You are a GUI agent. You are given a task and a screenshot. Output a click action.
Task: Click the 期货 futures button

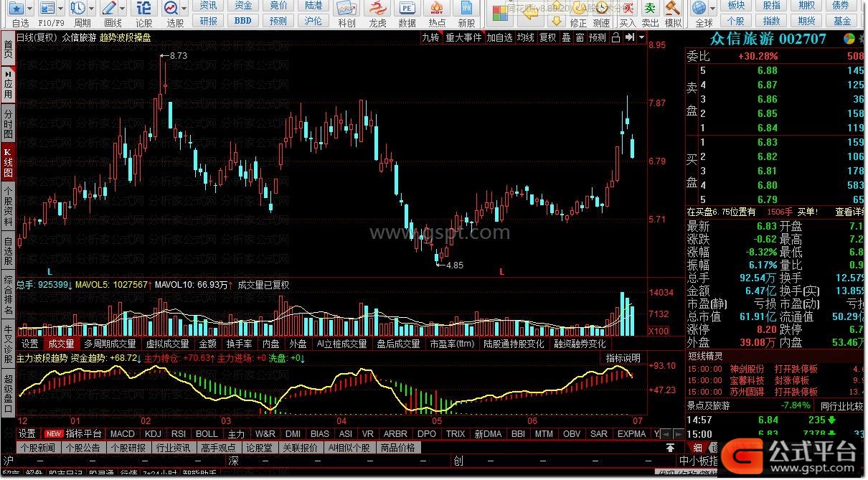pos(807,20)
